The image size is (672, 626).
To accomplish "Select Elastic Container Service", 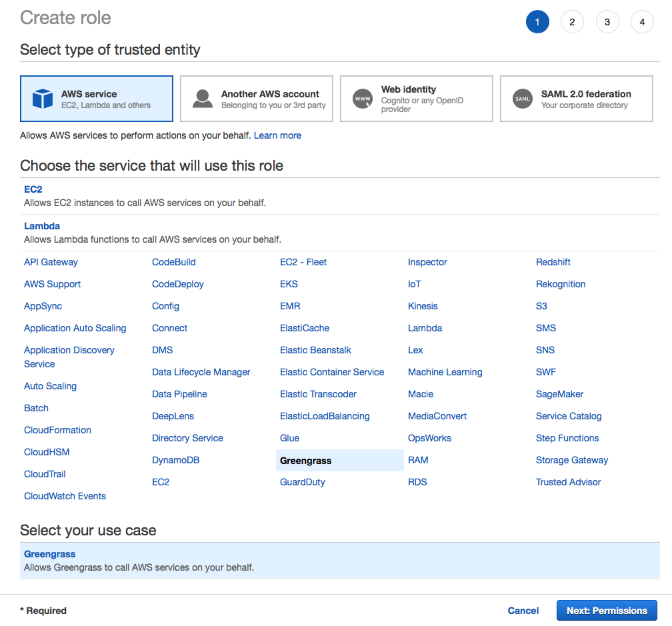I will click(x=332, y=372).
